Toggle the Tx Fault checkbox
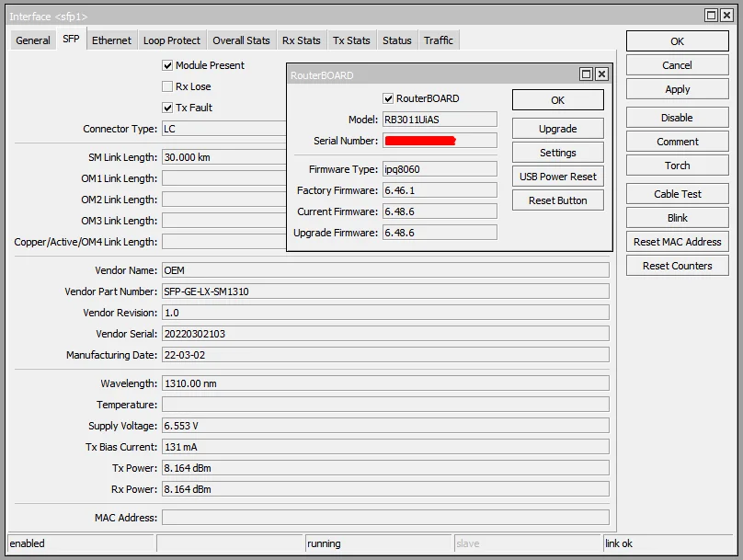The height and width of the screenshot is (560, 743). pyautogui.click(x=167, y=108)
